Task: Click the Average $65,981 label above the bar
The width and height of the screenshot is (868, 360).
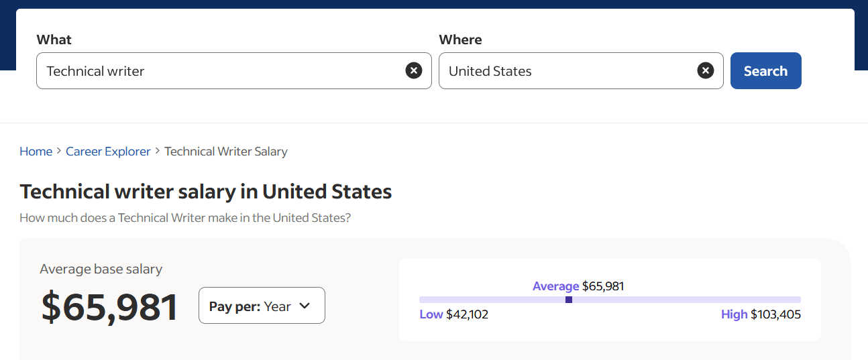Action: coord(578,286)
